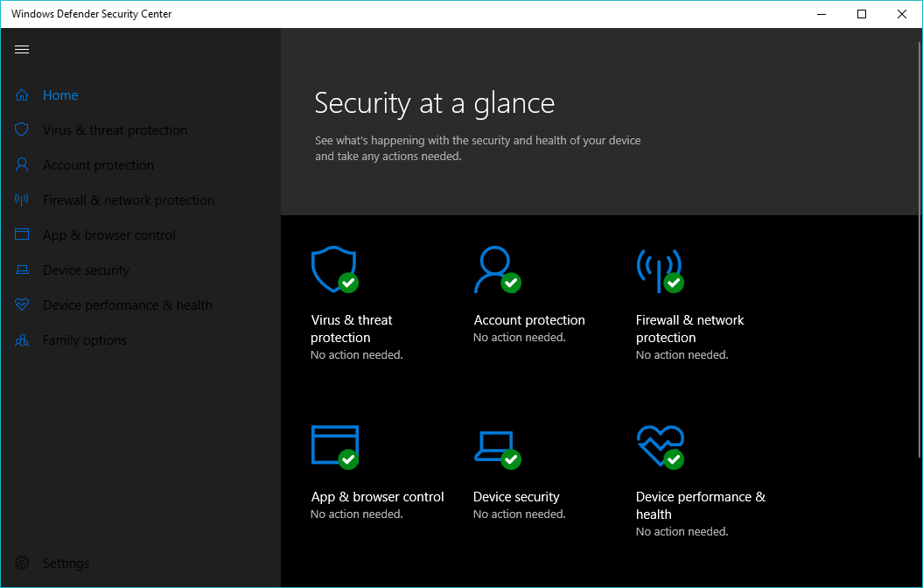Open Device performance & health sidebar item
The height and width of the screenshot is (588, 923).
point(128,305)
